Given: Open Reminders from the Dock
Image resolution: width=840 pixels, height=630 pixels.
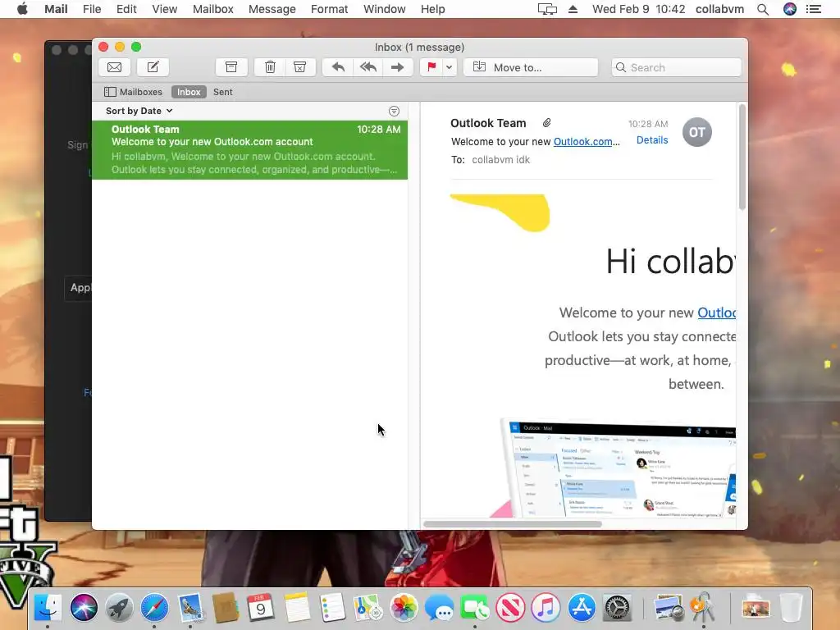Looking at the screenshot, I should (332, 608).
